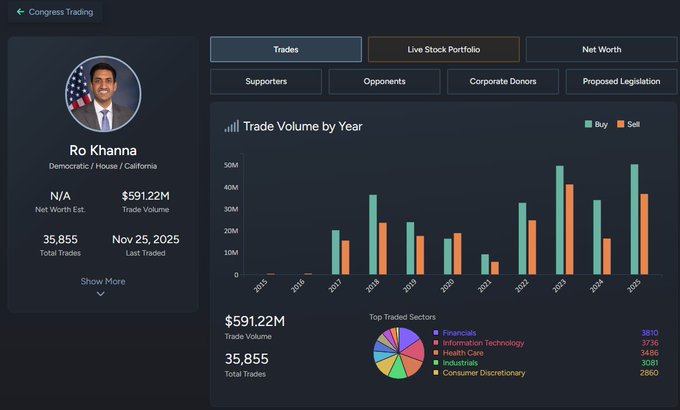Select the Information Technology sector label
Image resolution: width=680 pixels, height=410 pixels.
tap(483, 343)
